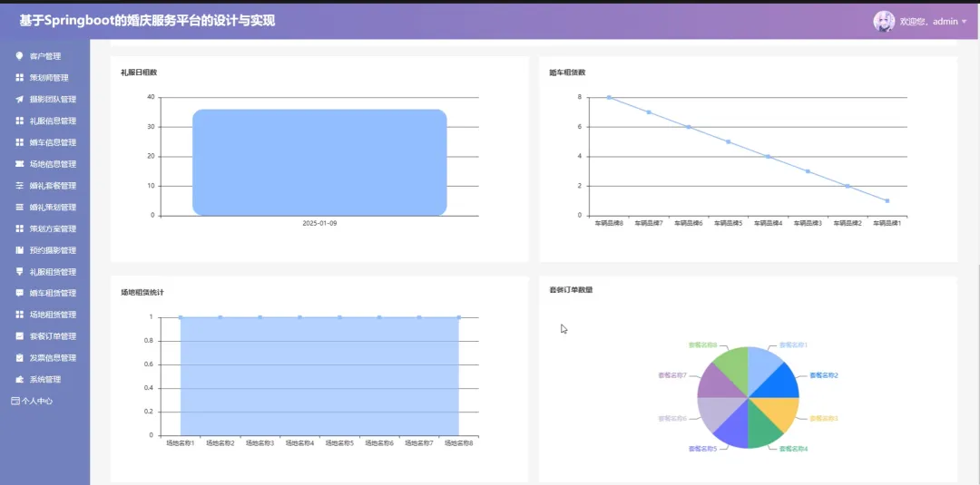Click the admin avatar picture
Screen dimensions: 980x485
[x=884, y=21]
